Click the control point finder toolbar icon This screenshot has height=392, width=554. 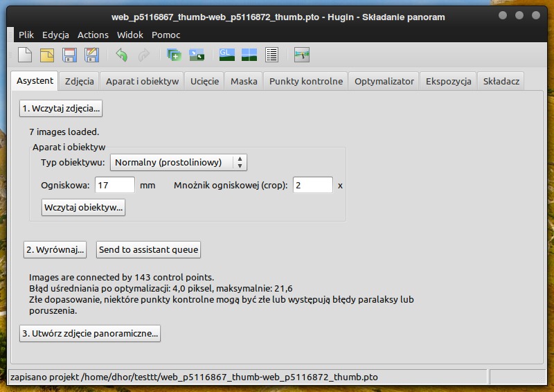(x=197, y=55)
